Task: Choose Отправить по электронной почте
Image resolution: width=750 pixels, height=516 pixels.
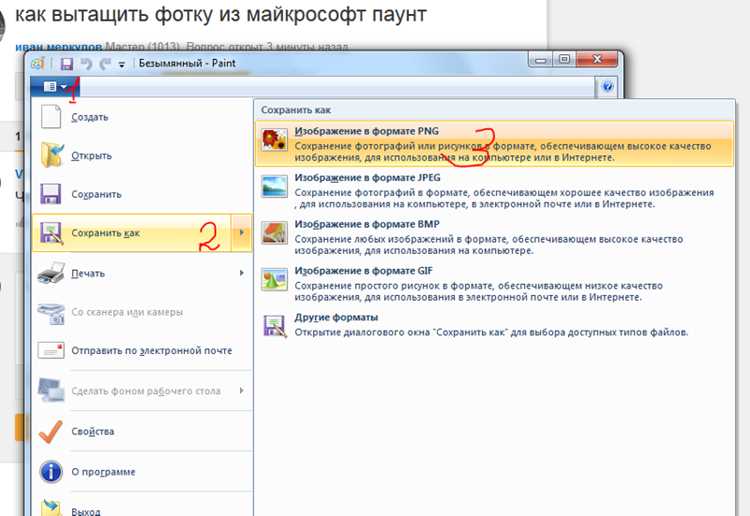Action: coord(142,351)
